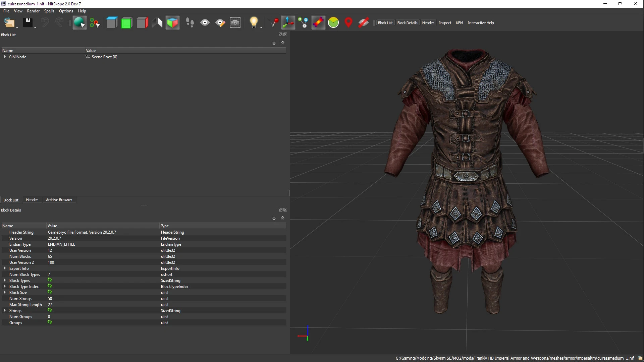This screenshot has width=644, height=362.
Task: Expand the Block Type Index row
Action: 5,286
